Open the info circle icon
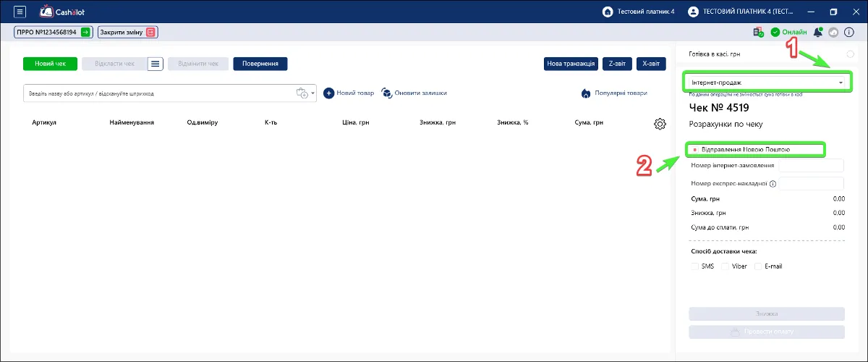 click(849, 32)
